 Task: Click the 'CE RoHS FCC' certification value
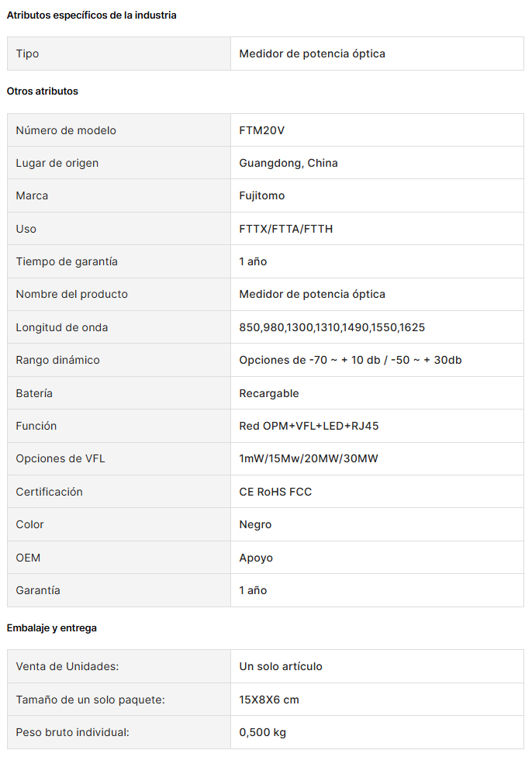point(275,492)
